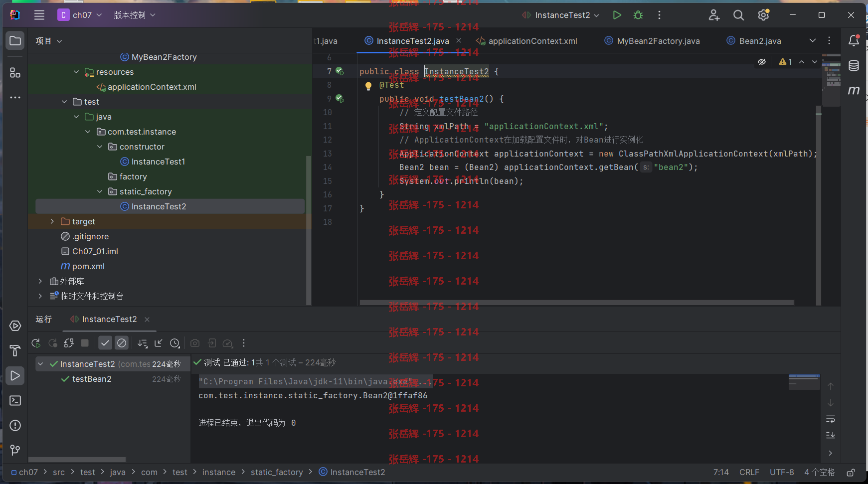Screen dimensions: 868x484
Task: Open the Code With Me user icon
Action: point(714,15)
